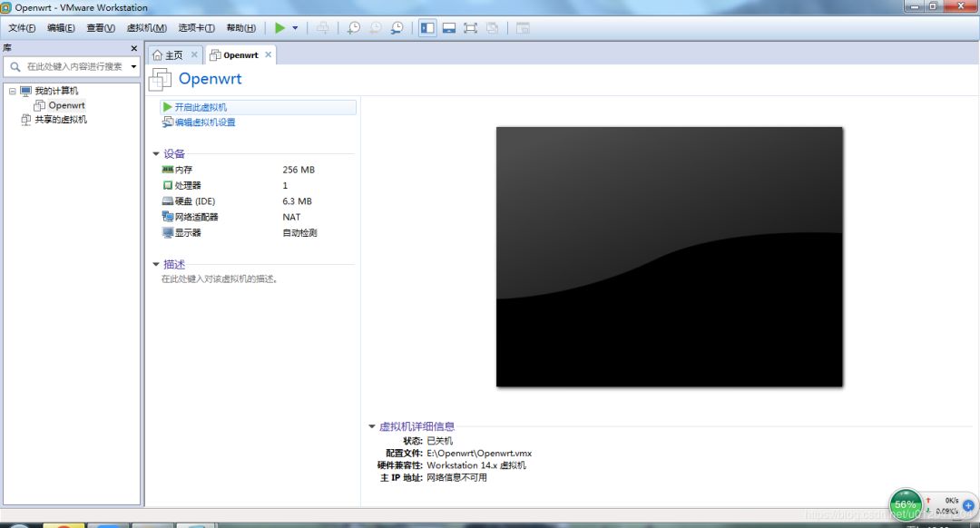Click the 硬盘 (IDE) device row
980x528 pixels.
258,200
